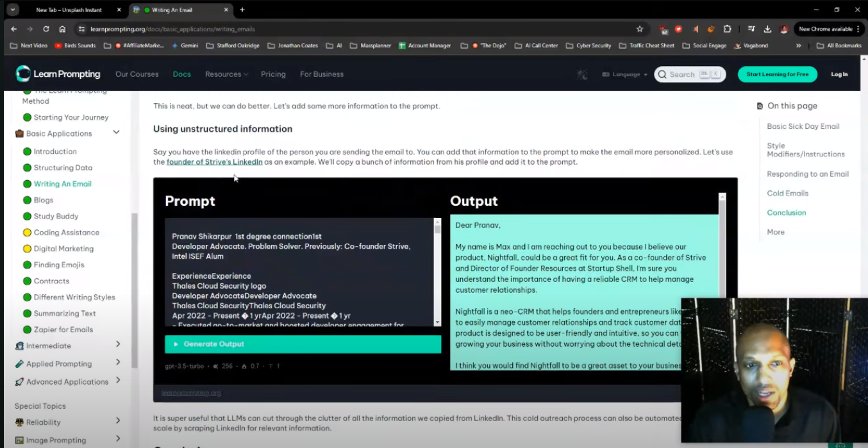
Task: Open the browser downloads icon
Action: 767,29
